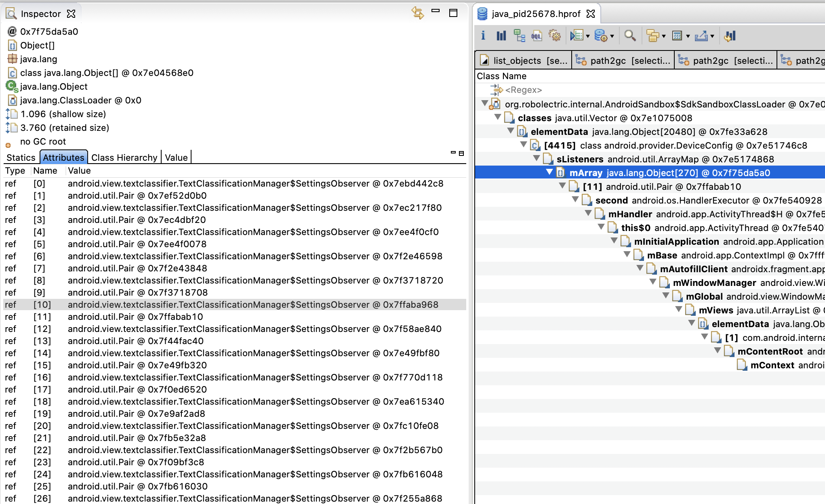Open the class histogram view

pyautogui.click(x=501, y=36)
